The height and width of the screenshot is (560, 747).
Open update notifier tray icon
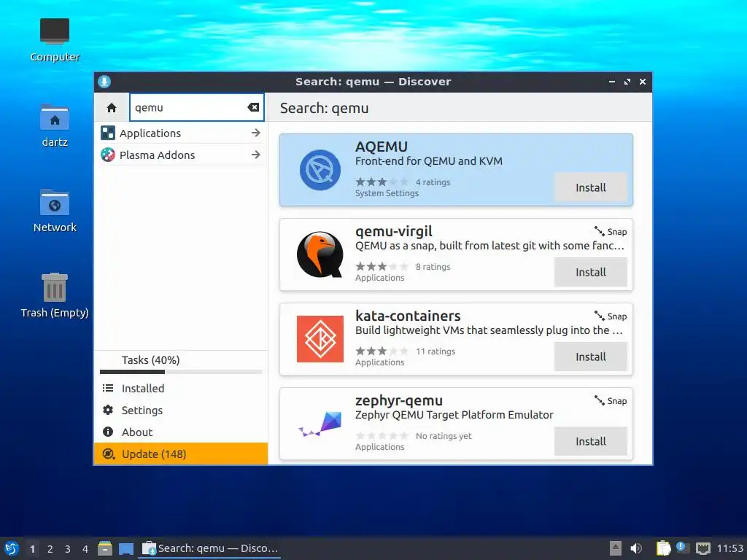coord(683,548)
